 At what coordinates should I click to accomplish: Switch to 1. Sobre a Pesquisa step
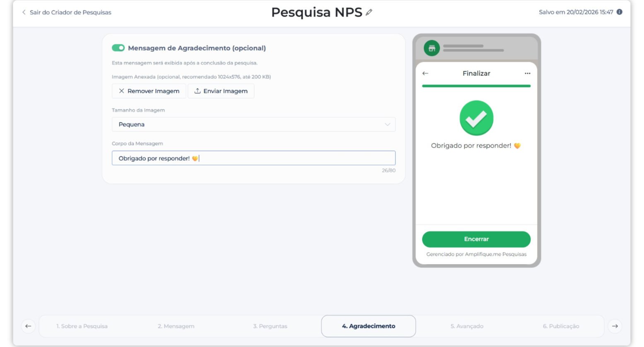[x=82, y=326]
